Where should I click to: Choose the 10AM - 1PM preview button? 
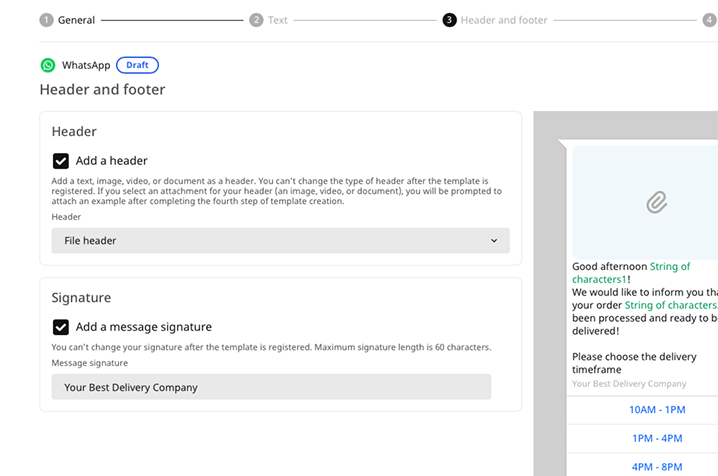click(657, 410)
